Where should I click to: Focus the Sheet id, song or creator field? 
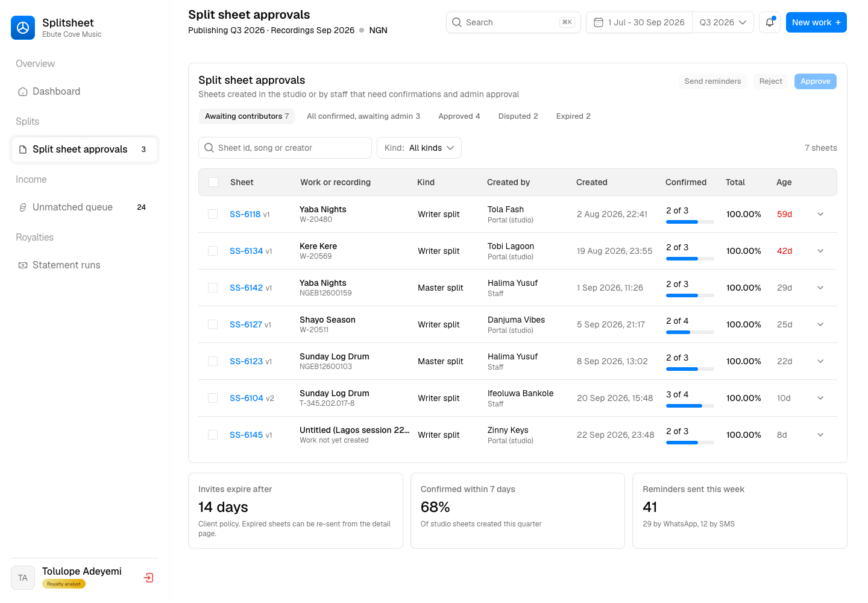tap(285, 148)
